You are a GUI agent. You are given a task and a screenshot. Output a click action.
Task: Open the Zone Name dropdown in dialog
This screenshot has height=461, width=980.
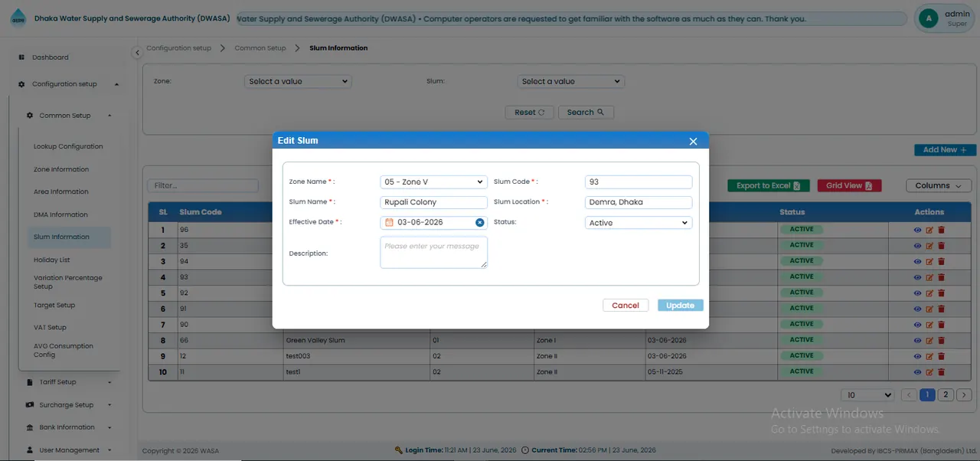click(433, 182)
